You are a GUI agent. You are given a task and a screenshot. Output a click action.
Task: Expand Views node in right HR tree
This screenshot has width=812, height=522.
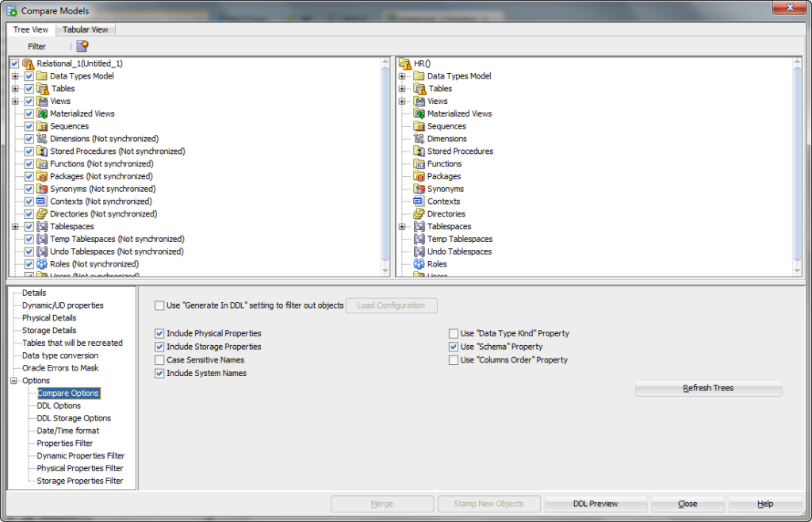[403, 102]
